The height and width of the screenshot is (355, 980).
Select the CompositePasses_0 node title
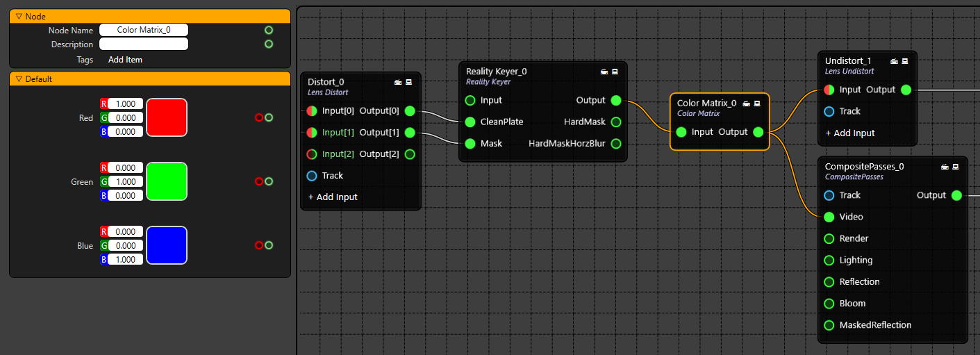[x=863, y=167]
